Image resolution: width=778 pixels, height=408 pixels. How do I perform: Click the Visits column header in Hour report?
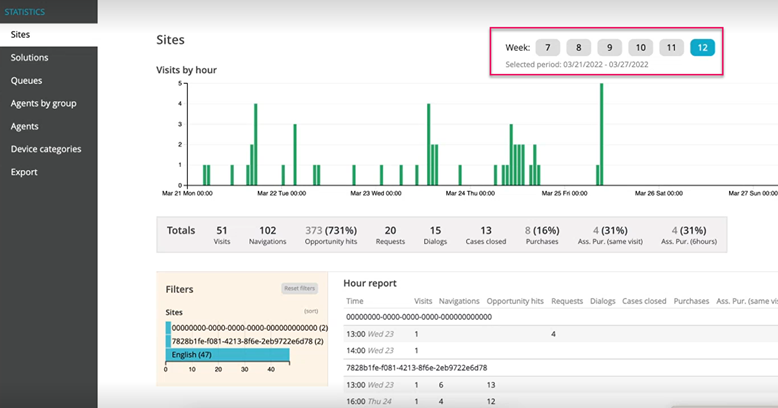(x=423, y=300)
